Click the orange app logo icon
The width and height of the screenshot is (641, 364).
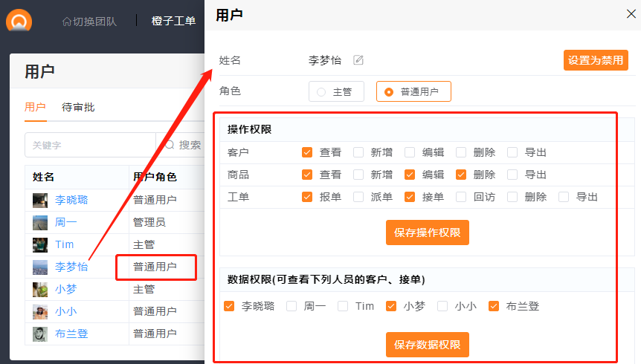[x=19, y=21]
